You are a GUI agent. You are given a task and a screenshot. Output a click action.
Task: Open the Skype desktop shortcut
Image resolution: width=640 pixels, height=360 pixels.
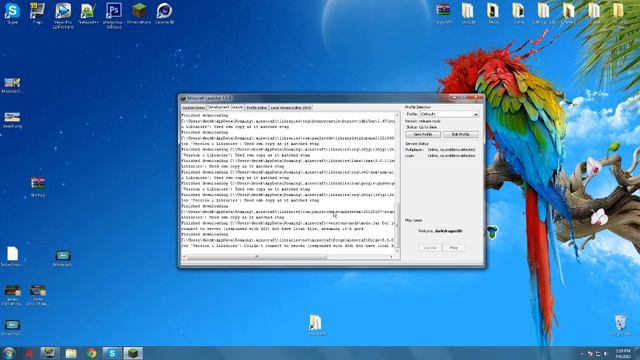point(12,12)
